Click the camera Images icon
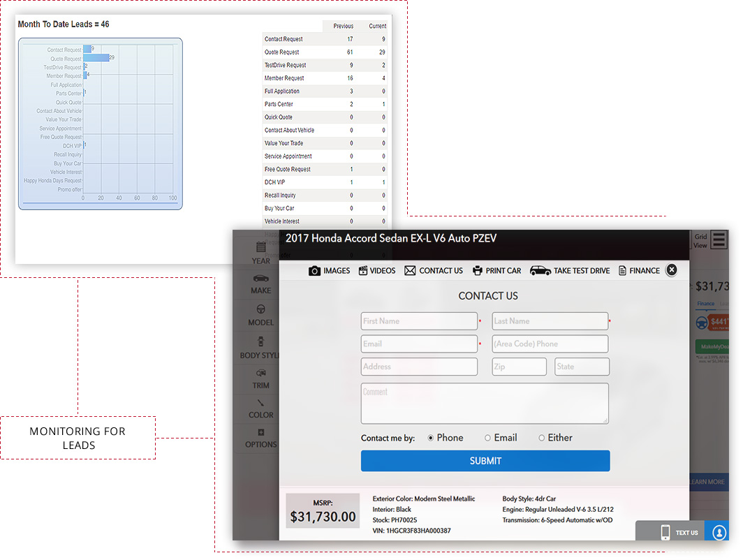 315,271
